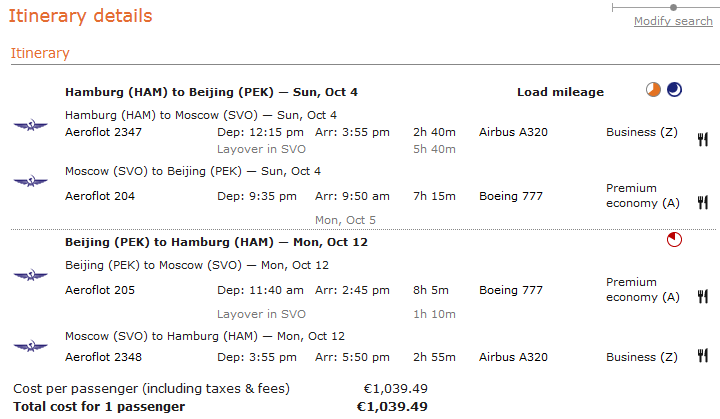The height and width of the screenshot is (419, 720).
Task: Click the red mileage icon on return flight
Action: click(x=674, y=240)
